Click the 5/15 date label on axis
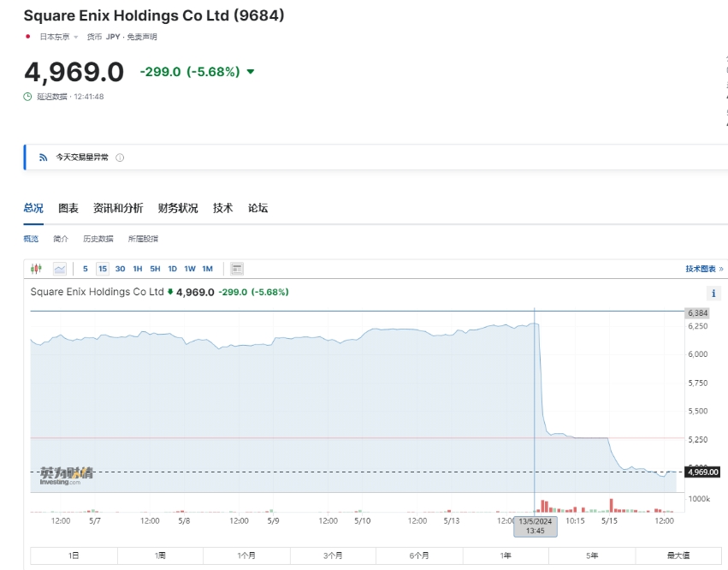728x570 pixels. [609, 521]
